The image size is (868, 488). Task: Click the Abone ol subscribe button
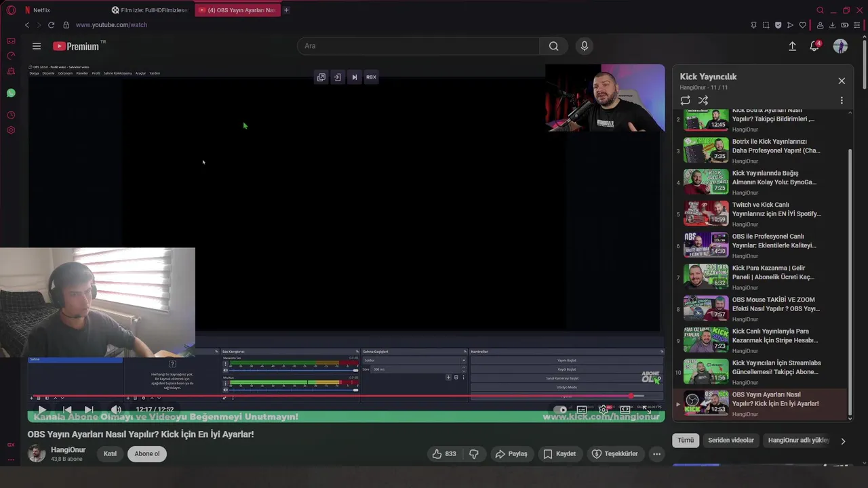click(147, 454)
